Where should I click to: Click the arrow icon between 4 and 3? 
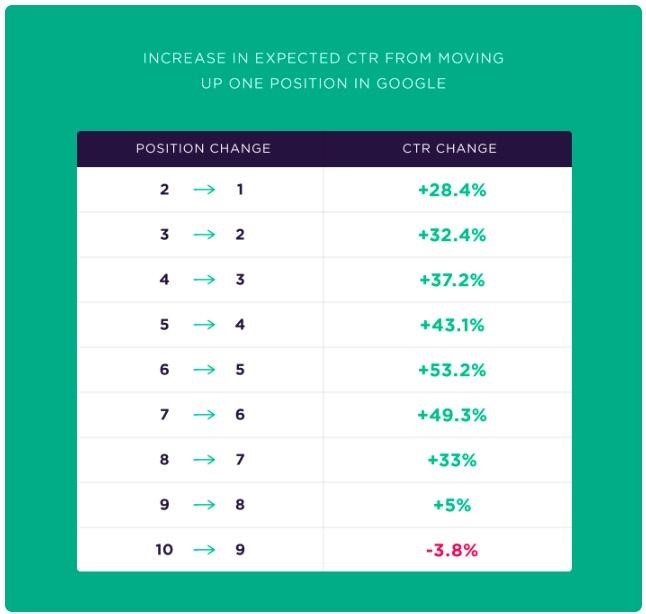(204, 280)
